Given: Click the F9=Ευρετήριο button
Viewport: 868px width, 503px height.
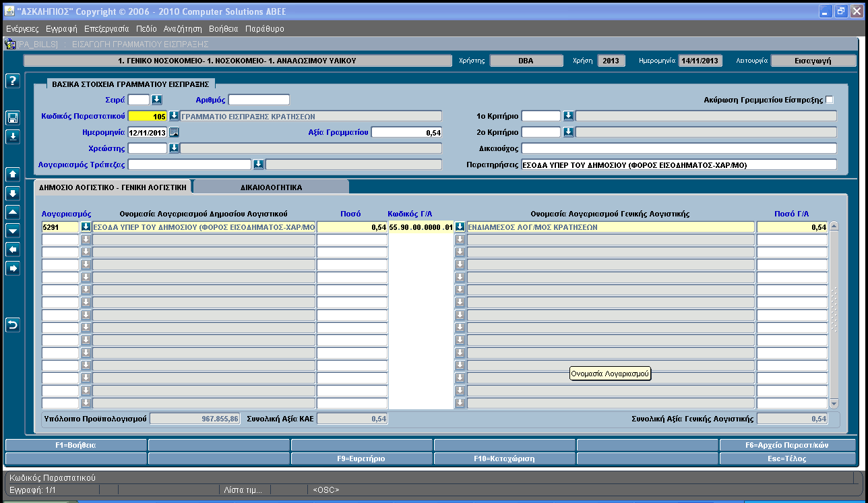Looking at the screenshot, I should pyautogui.click(x=361, y=458).
